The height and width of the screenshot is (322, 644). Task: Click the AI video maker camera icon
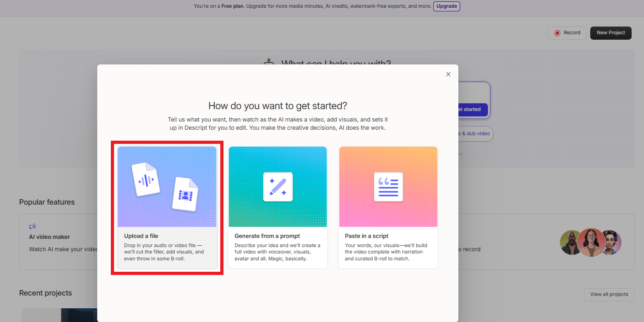coord(32,226)
